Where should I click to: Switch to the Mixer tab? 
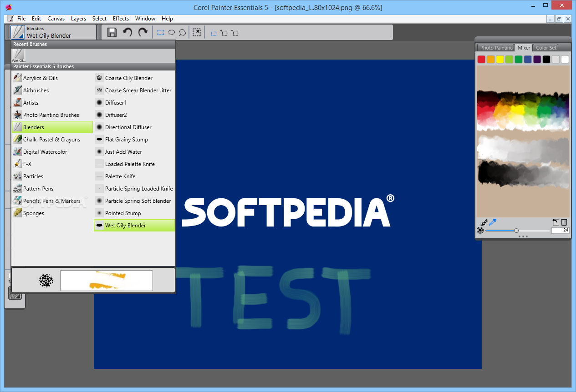[524, 48]
